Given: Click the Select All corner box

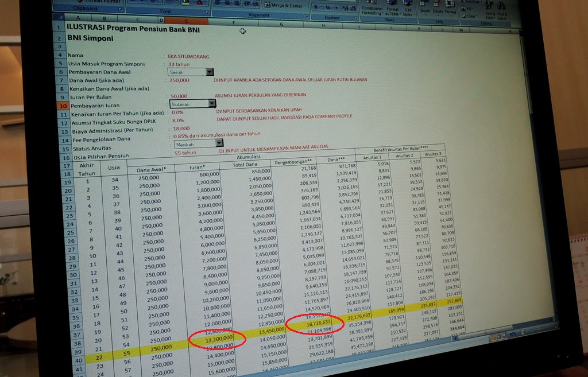Looking at the screenshot, I should click(x=56, y=18).
